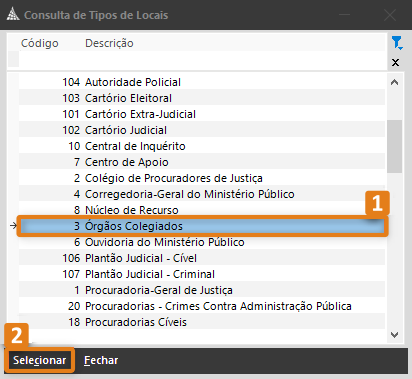412x379 pixels.
Task: Click the filter input row under headers
Action: click(x=202, y=60)
